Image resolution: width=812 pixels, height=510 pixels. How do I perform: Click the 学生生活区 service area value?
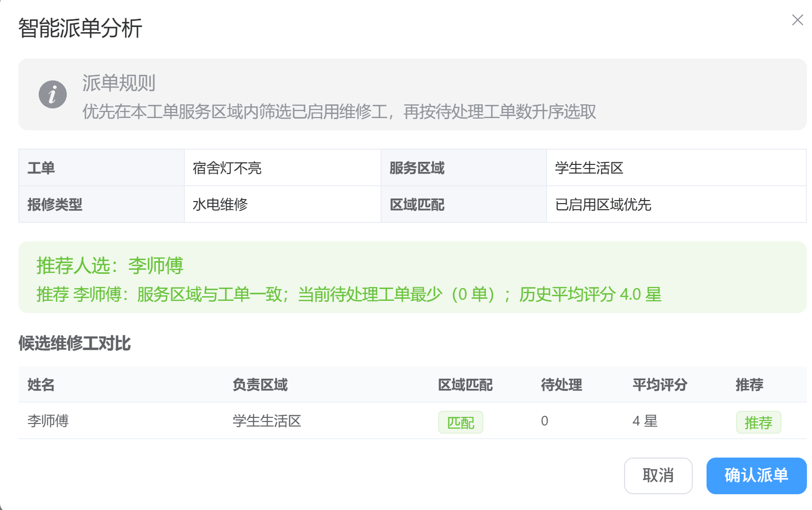coord(589,168)
